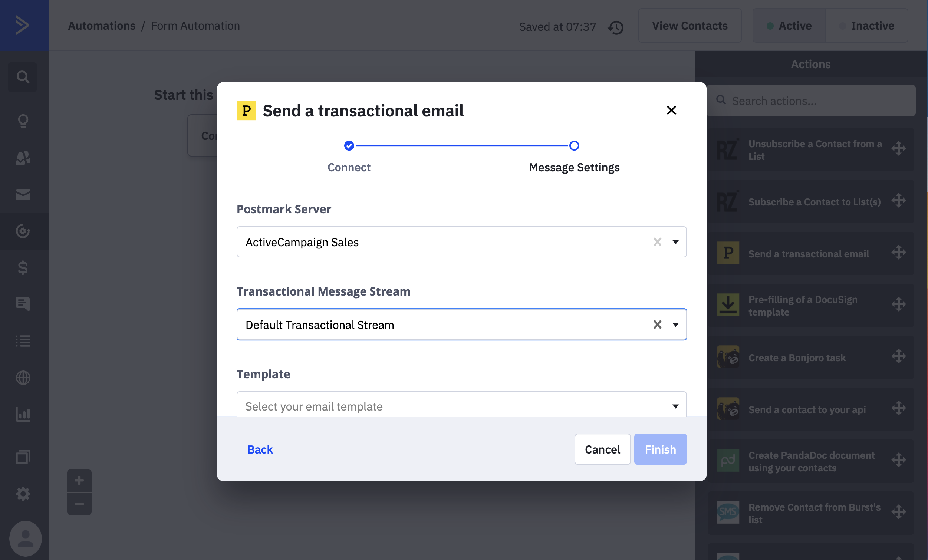Screen dimensions: 928x560
Task: Zoom in on the automation canvas
Action: (x=79, y=480)
